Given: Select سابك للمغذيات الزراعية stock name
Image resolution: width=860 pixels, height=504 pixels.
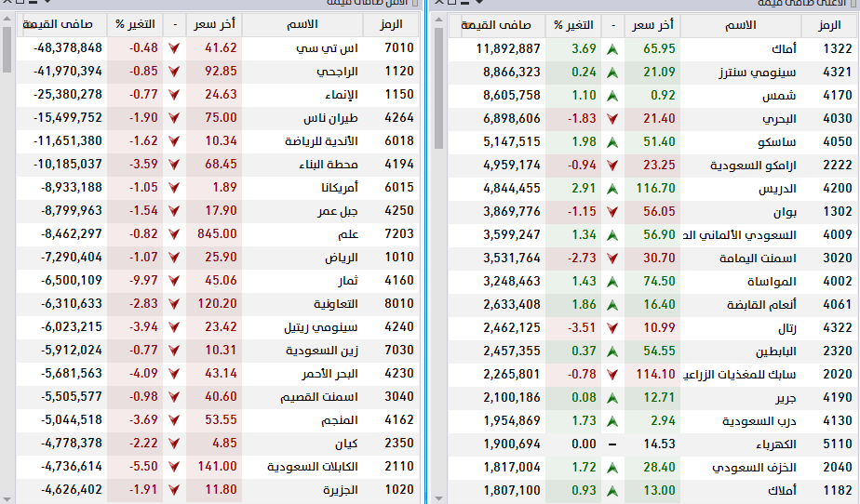Looking at the screenshot, I should point(739,375).
